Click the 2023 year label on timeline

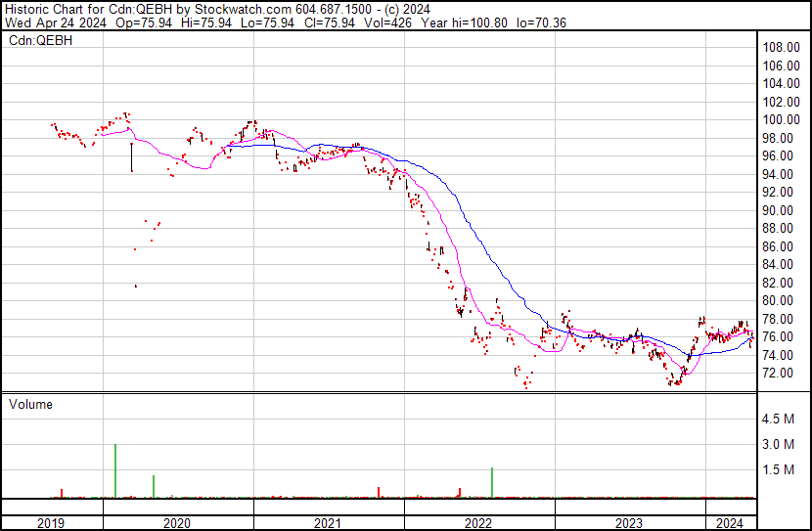(x=629, y=523)
